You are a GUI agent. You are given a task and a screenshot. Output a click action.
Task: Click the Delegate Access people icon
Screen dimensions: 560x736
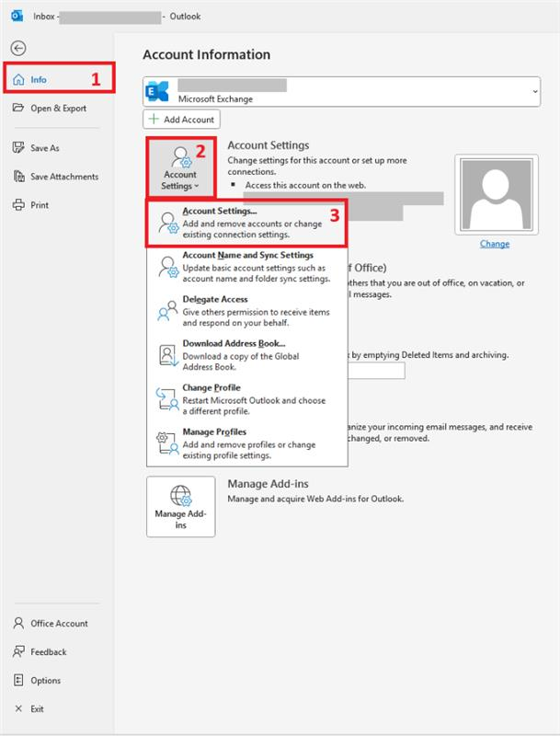(x=167, y=311)
